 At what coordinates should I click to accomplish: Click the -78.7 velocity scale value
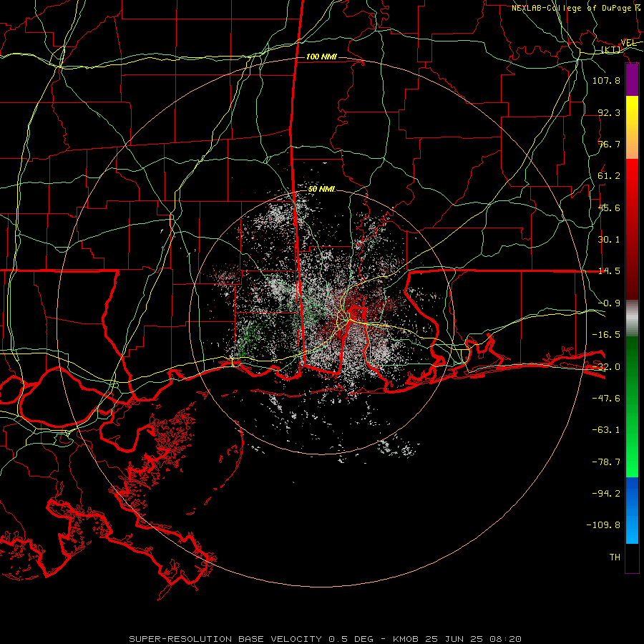click(x=606, y=462)
